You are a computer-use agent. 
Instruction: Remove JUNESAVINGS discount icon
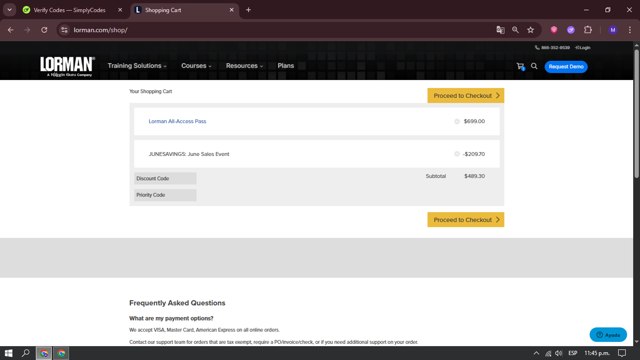(457, 154)
